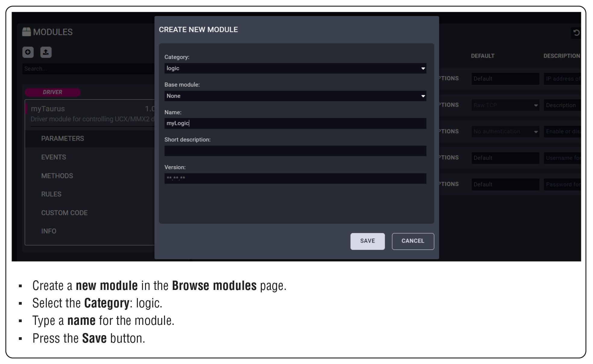Click the Short description input field
593x364 pixels.
pos(295,151)
